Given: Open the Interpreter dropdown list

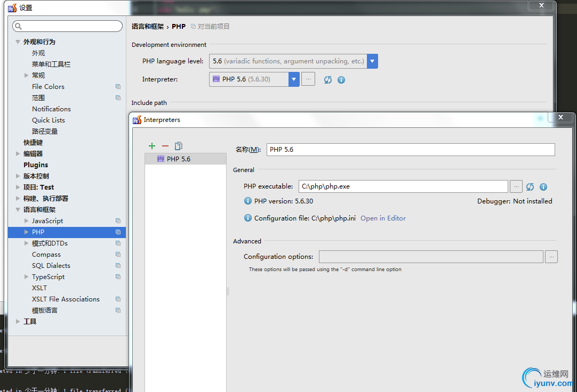Looking at the screenshot, I should click(294, 79).
